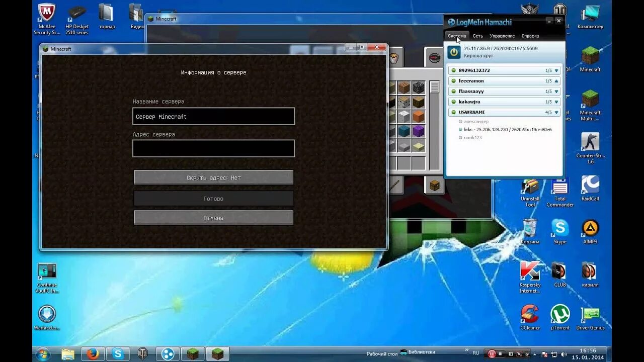Toggle the status dot of network feeeramon
The image size is (644, 362).
(x=453, y=81)
